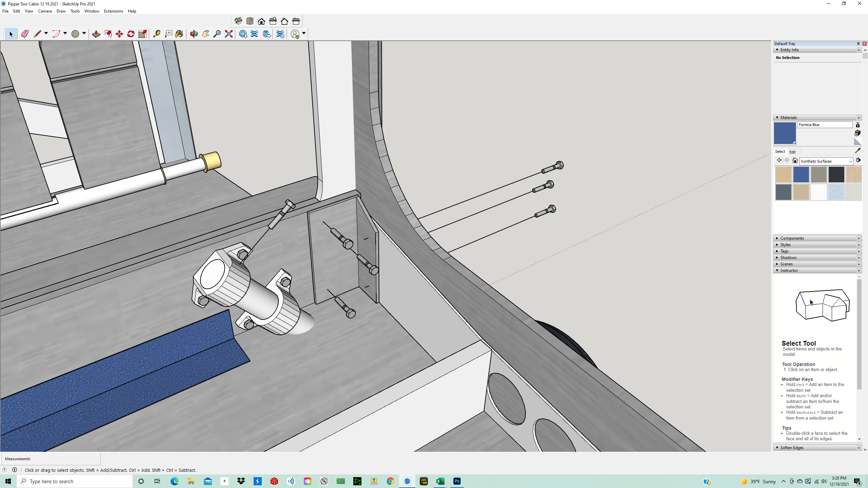Activate the Push/Pull tool
Screen dimensions: 868x488
[x=96, y=34]
